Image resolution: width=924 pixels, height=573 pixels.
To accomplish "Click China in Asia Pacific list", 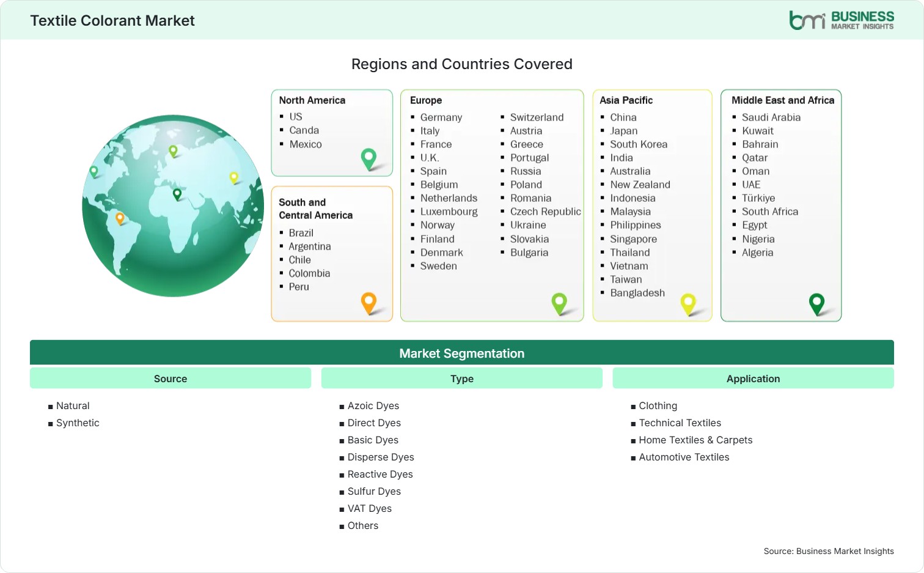I will [623, 117].
